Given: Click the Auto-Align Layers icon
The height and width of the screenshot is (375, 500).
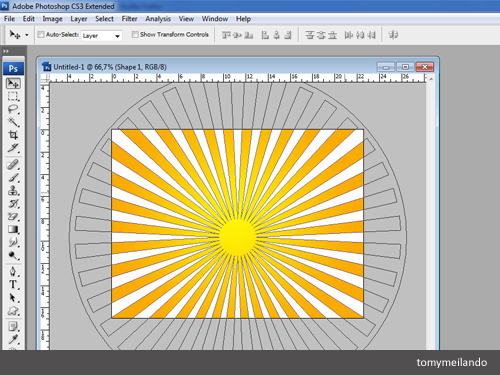Looking at the screenshot, I should pyautogui.click(x=393, y=35).
